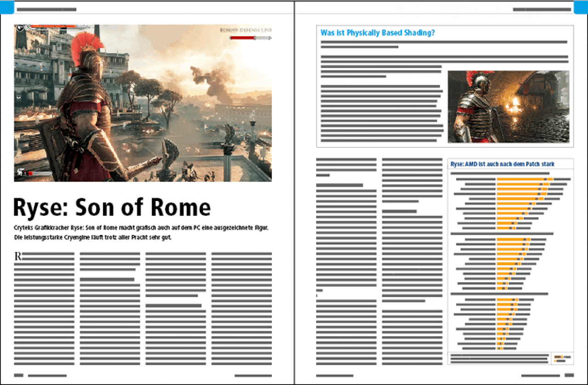The height and width of the screenshot is (385, 588).
Task: Click the chart title "Ryse: AMD ist auch nach dem Patch stark"
Action: click(x=503, y=164)
